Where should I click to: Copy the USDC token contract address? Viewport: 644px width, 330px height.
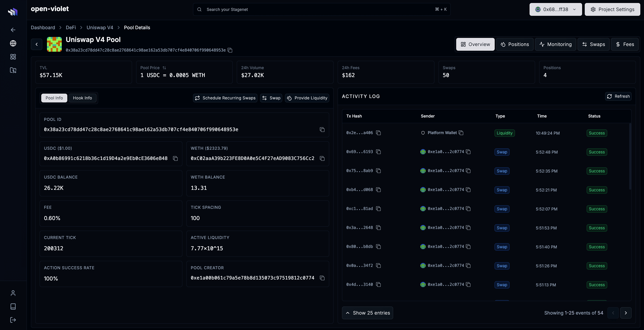click(x=175, y=158)
